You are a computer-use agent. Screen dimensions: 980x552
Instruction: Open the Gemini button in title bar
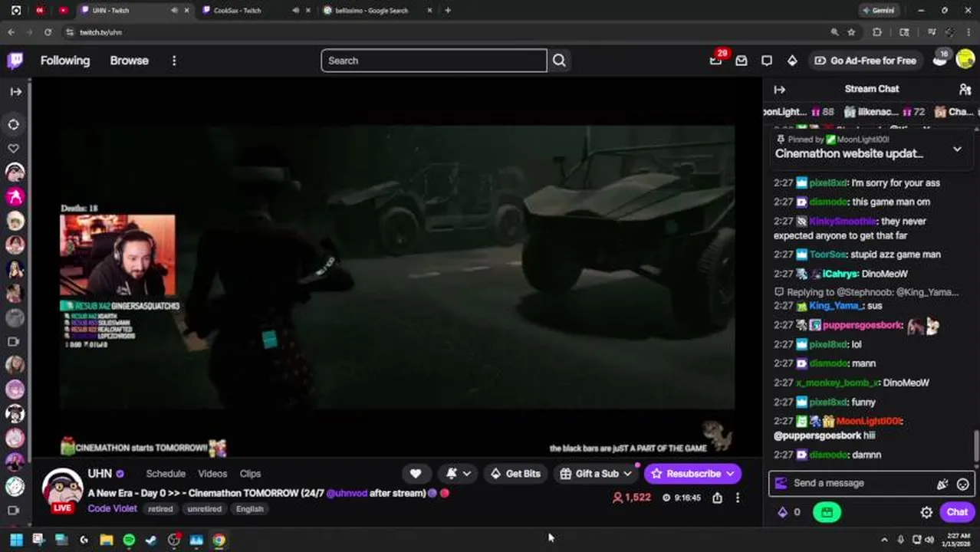tap(879, 11)
